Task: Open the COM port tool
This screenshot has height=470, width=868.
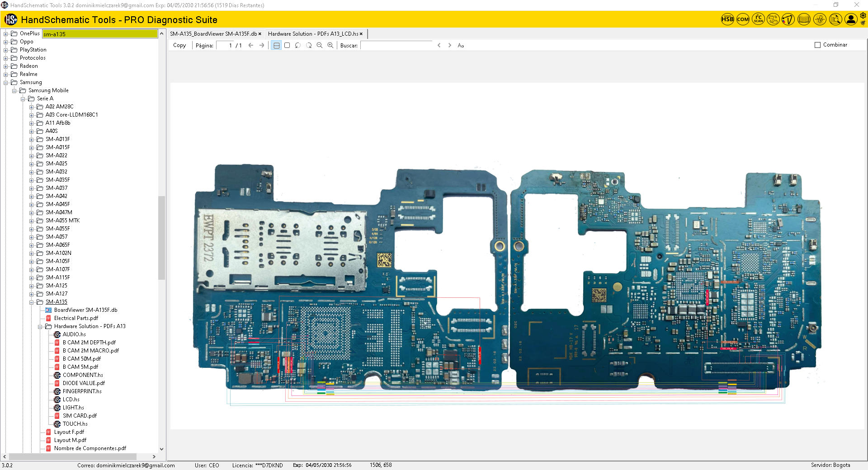Action: pyautogui.click(x=743, y=19)
